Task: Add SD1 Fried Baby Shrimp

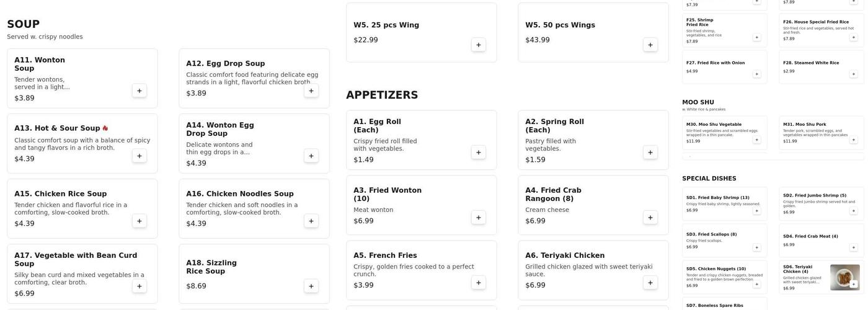Action: click(756, 211)
